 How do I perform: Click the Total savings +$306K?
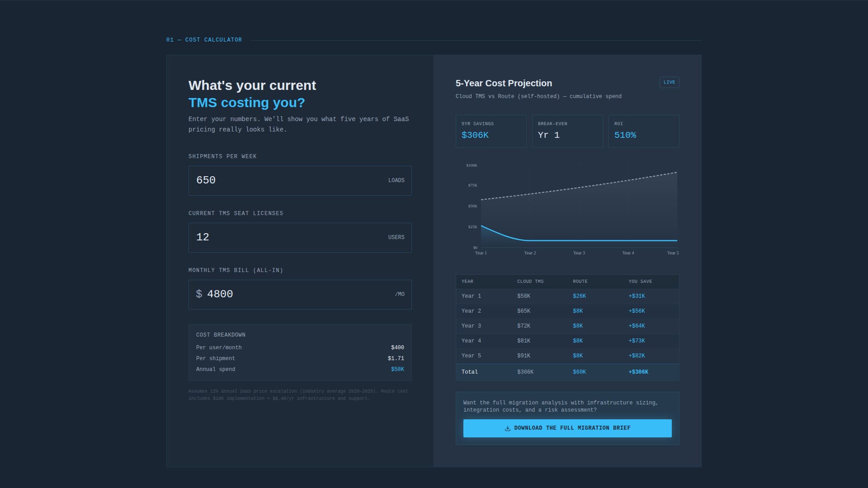(x=638, y=372)
